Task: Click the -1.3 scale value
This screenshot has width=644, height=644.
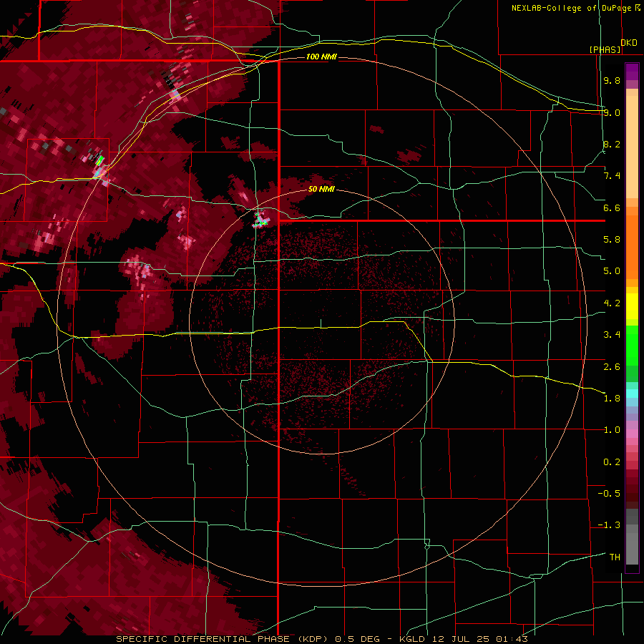Action: pos(609,525)
